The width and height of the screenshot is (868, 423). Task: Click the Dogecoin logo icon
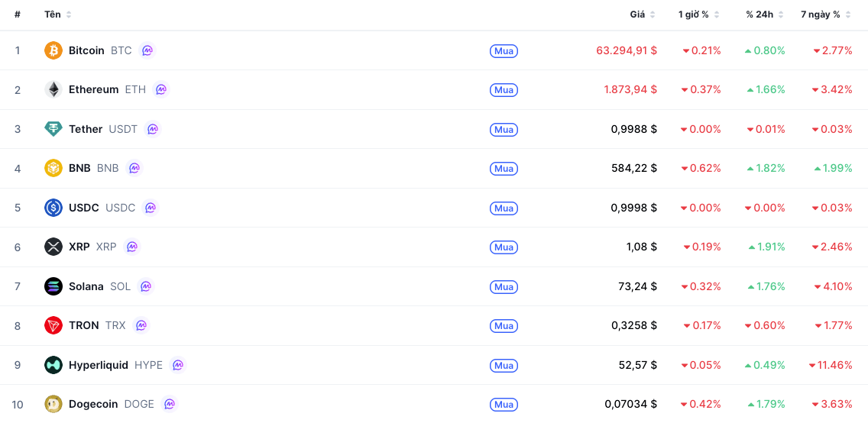point(53,404)
